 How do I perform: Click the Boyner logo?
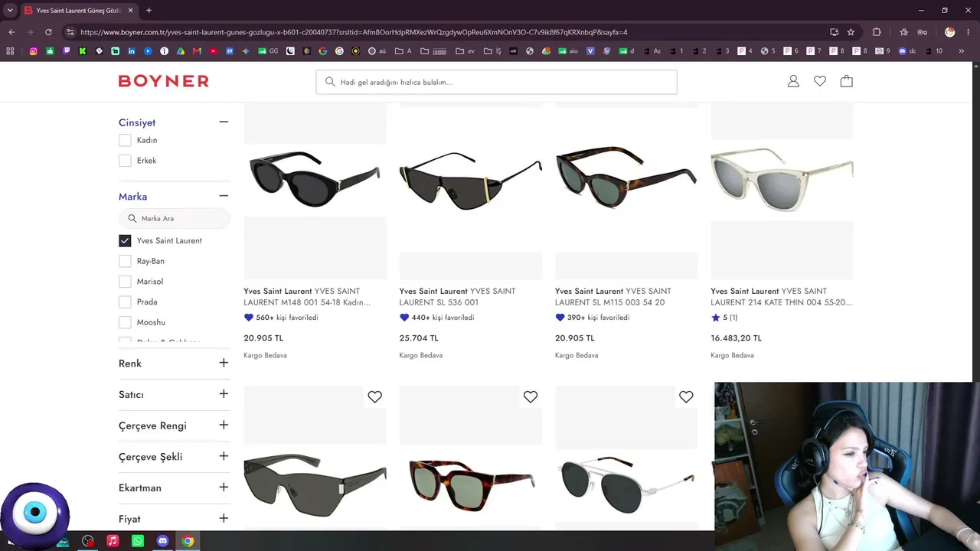(x=164, y=81)
